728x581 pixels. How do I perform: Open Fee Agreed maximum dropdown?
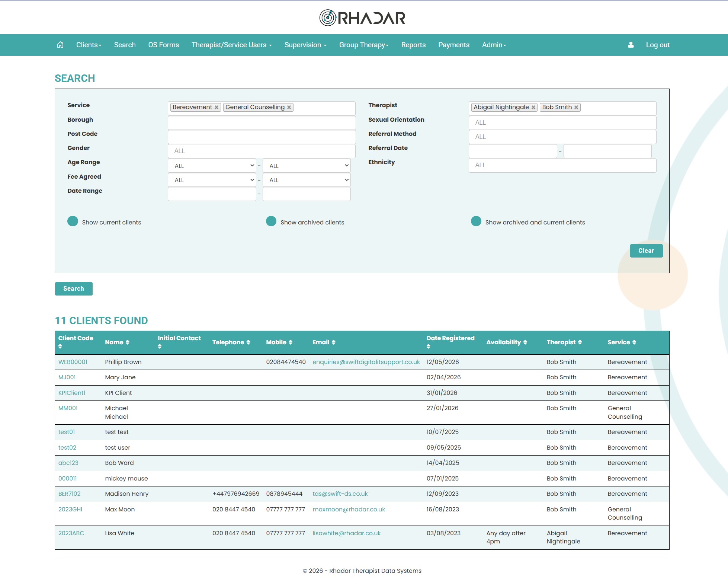307,180
